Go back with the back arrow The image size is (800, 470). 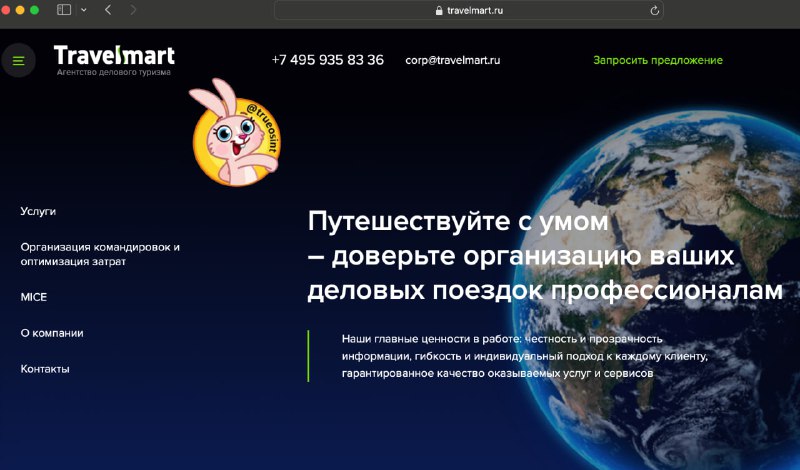pyautogui.click(x=108, y=10)
